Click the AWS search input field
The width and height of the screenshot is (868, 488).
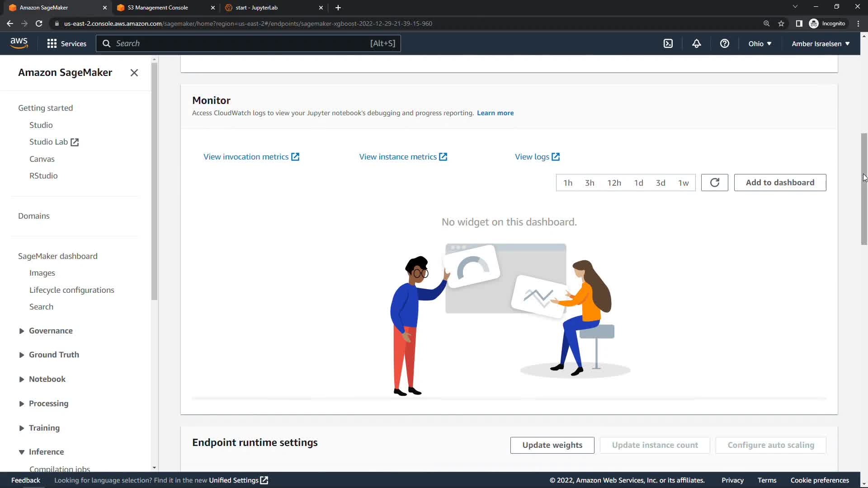240,43
